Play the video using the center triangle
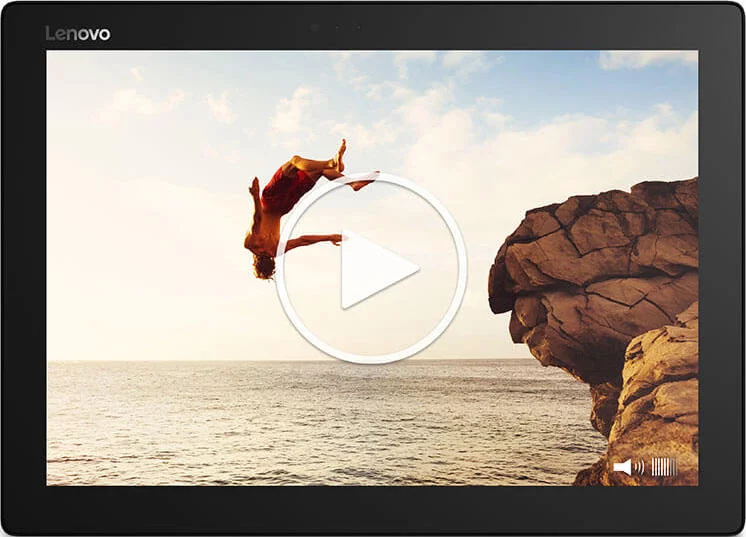The image size is (746, 537). pos(373,269)
